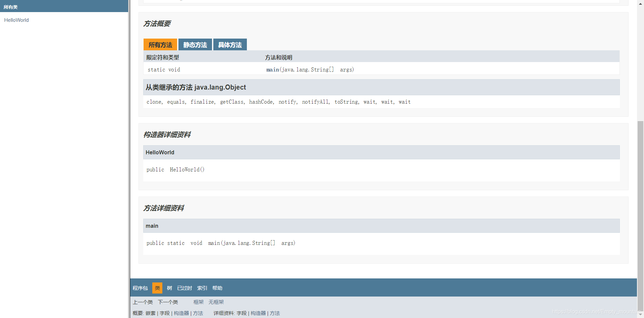This screenshot has height=318, width=644.
Task: Jump to 构造器 in 详细资料 links
Action: [x=258, y=313]
